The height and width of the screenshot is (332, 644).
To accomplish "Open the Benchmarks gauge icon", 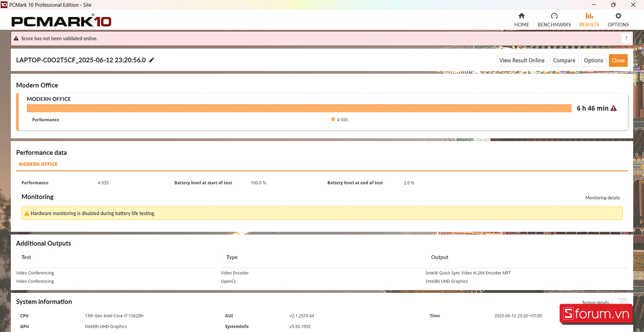I will (554, 16).
